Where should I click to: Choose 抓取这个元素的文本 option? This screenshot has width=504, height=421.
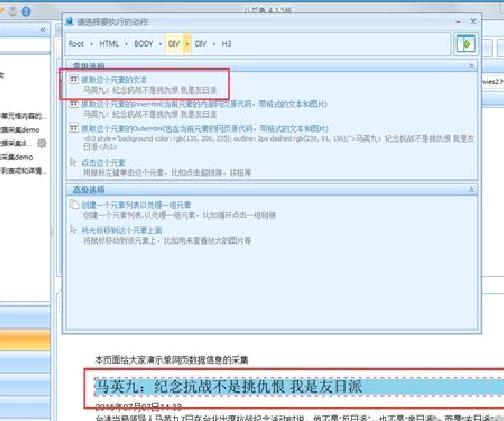coord(114,79)
